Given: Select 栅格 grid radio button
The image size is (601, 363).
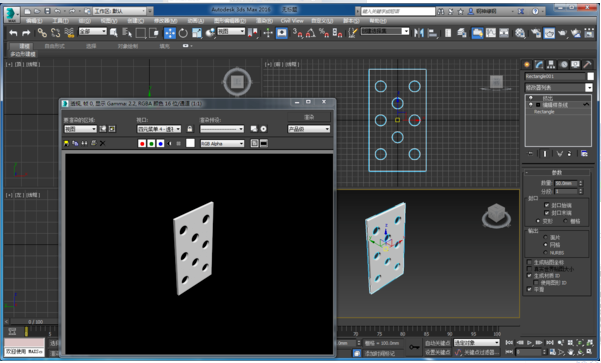Looking at the screenshot, I should click(566, 221).
